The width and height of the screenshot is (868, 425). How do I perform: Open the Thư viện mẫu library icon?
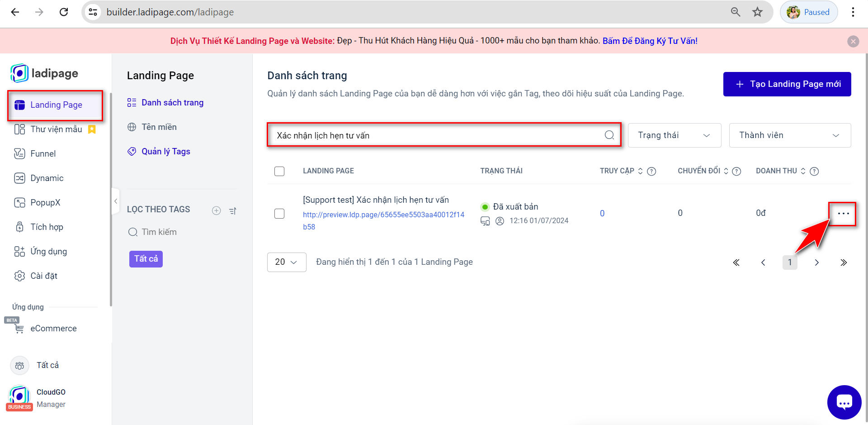tap(20, 129)
